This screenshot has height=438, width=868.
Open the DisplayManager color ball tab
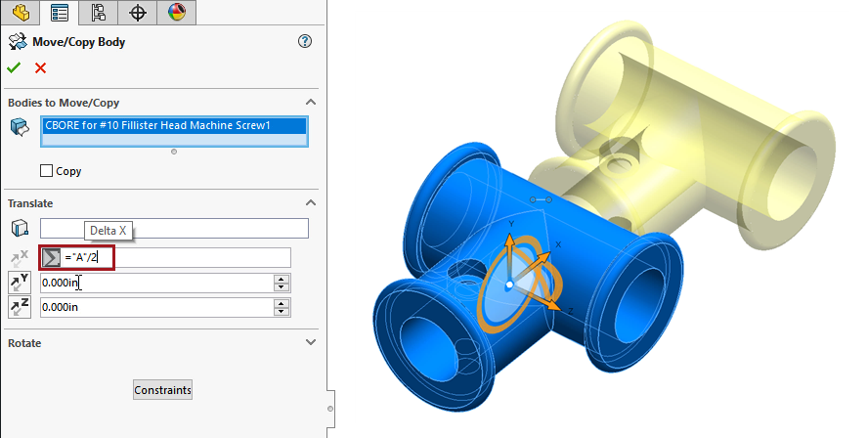(176, 12)
